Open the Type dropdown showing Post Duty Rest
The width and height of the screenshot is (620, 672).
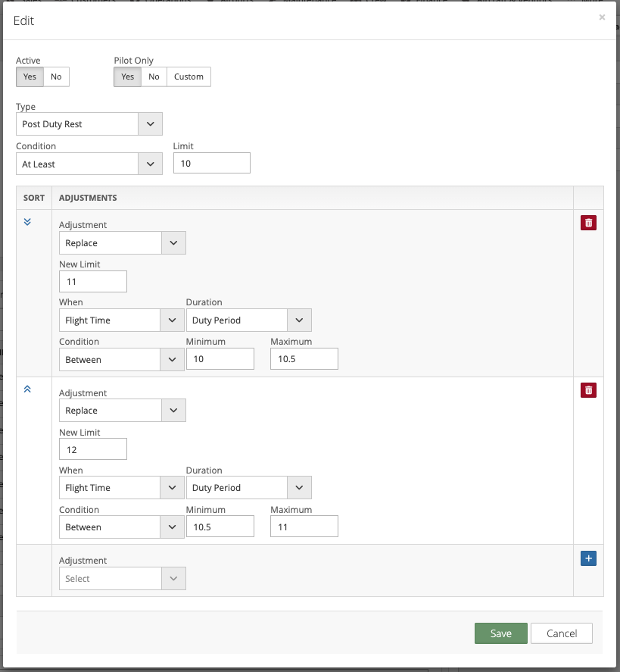(x=89, y=124)
